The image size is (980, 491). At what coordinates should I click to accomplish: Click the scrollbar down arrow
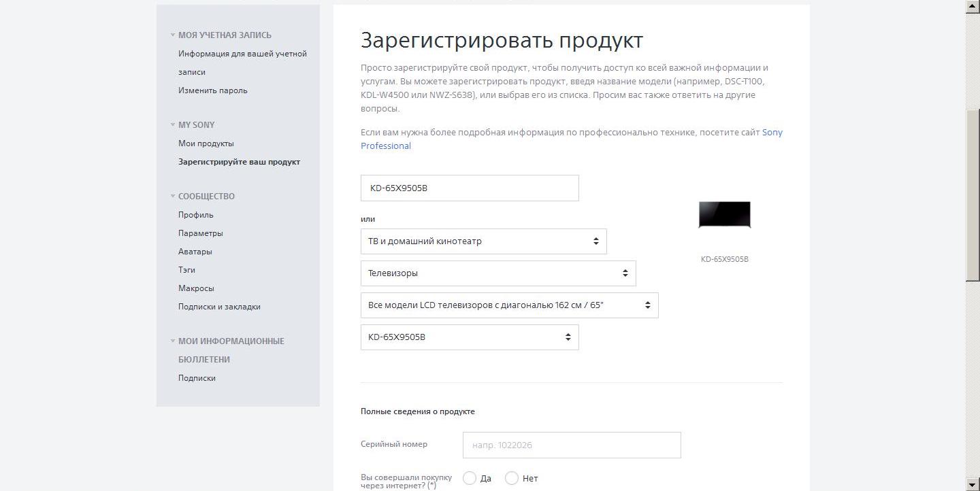tap(973, 484)
